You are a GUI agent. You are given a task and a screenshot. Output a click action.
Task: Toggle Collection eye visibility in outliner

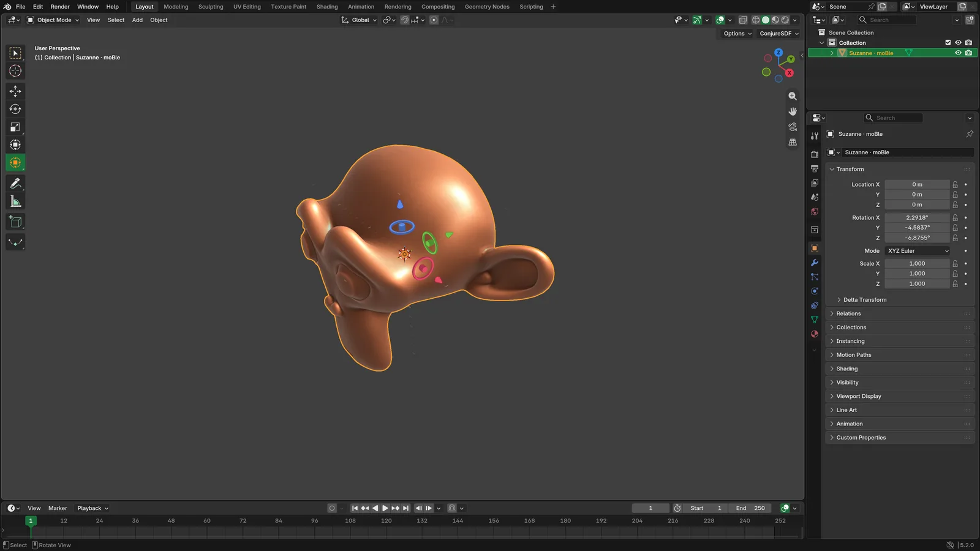(958, 42)
